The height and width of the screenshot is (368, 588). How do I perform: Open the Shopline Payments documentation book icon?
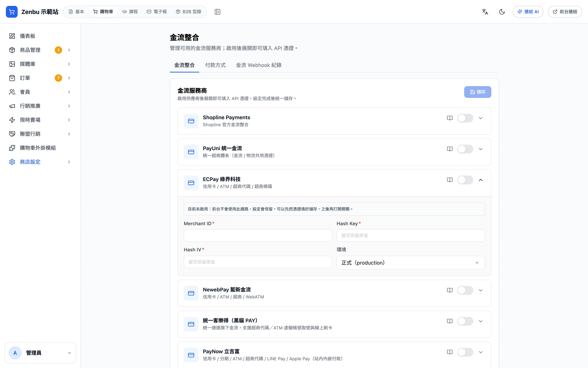[450, 118]
